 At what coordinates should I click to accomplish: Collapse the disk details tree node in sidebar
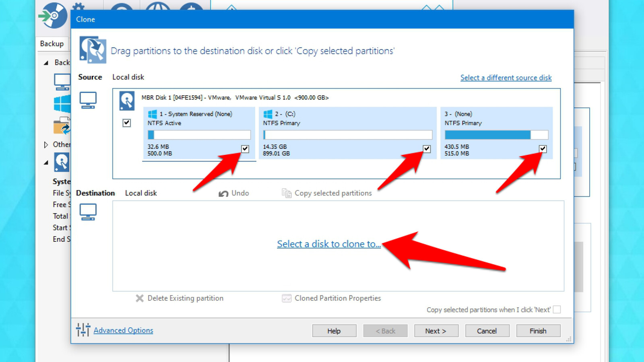click(46, 162)
